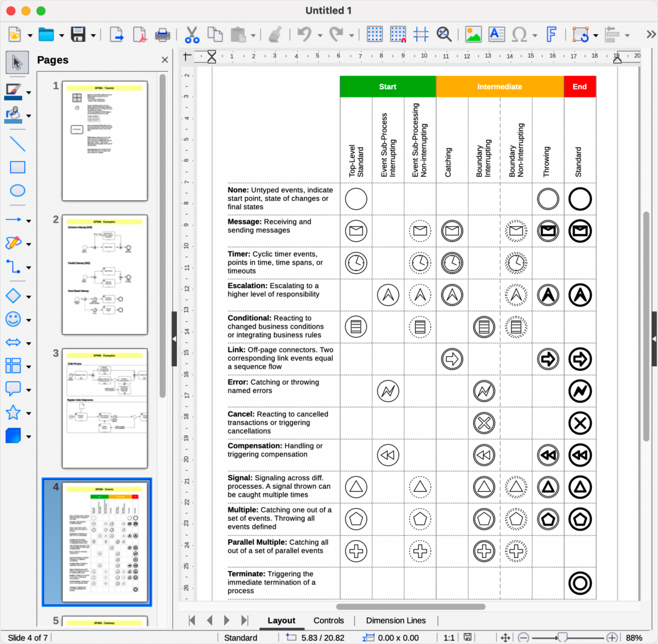Close the Pages panel

pyautogui.click(x=165, y=60)
